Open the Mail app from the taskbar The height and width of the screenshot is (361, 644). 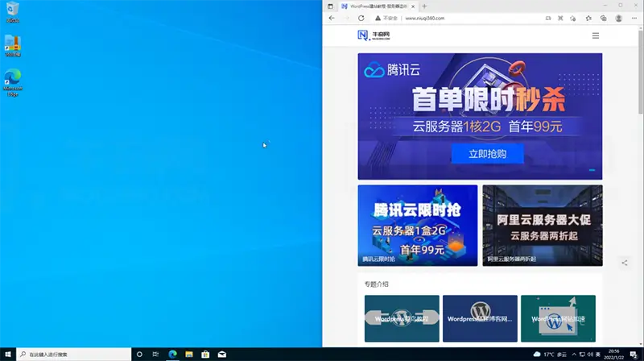coord(222,354)
